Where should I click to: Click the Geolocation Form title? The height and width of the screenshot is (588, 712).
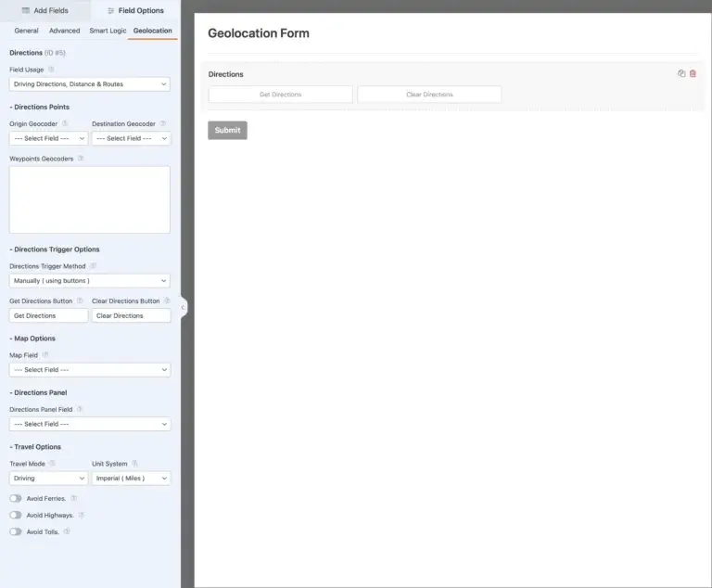(x=259, y=33)
